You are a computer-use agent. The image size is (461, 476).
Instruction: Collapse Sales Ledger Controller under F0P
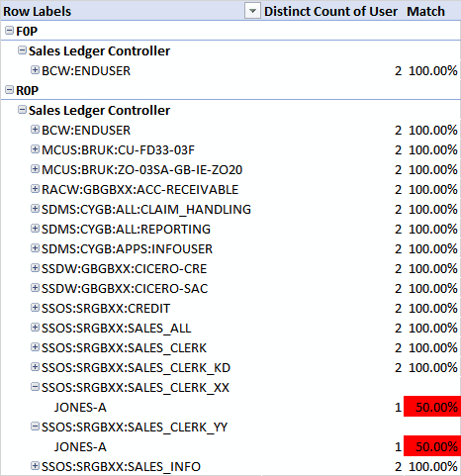(x=22, y=50)
